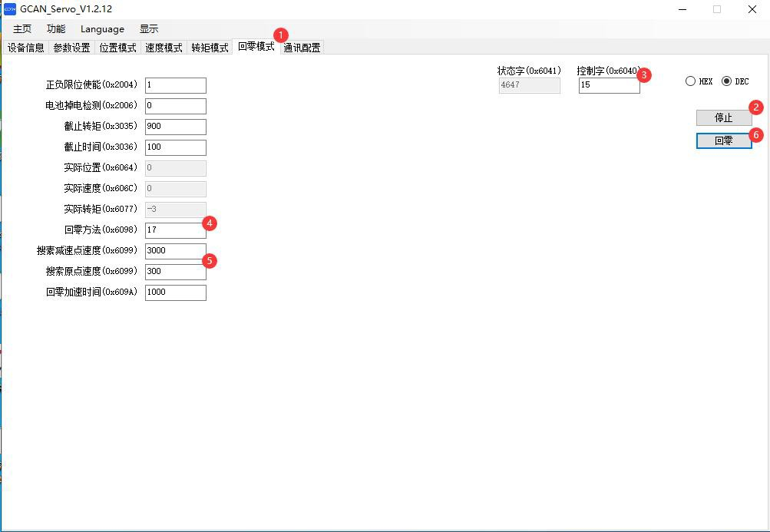This screenshot has width=770, height=532.
Task: Go to the 位置模式 tab
Action: [117, 48]
